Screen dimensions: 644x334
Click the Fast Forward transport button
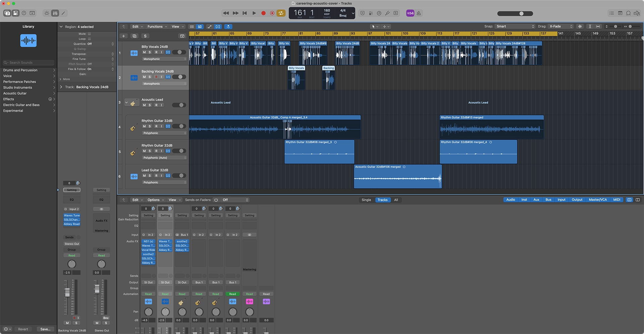[x=235, y=13]
